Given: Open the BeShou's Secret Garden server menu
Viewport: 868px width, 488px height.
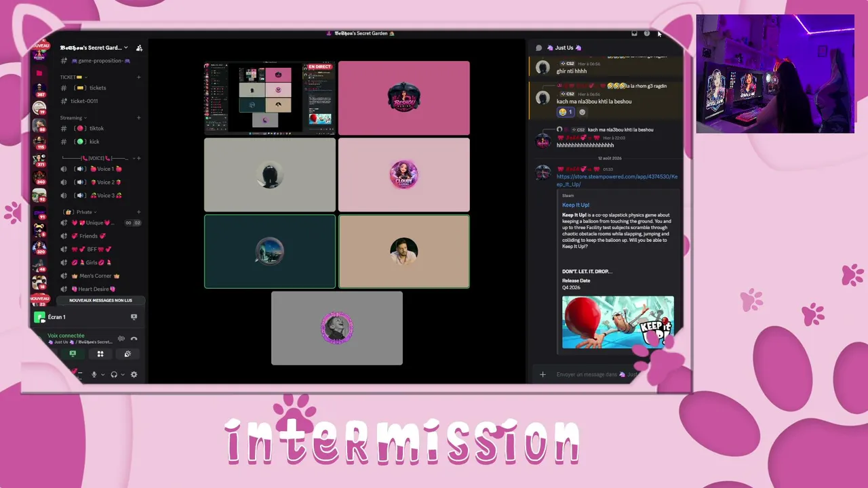Looking at the screenshot, I should [94, 48].
